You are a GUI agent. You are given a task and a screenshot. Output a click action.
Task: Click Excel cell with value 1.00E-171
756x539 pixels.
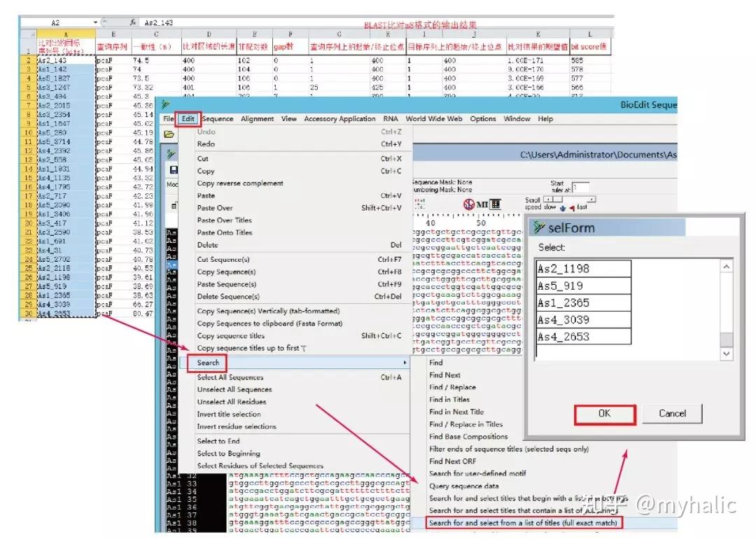(x=538, y=60)
